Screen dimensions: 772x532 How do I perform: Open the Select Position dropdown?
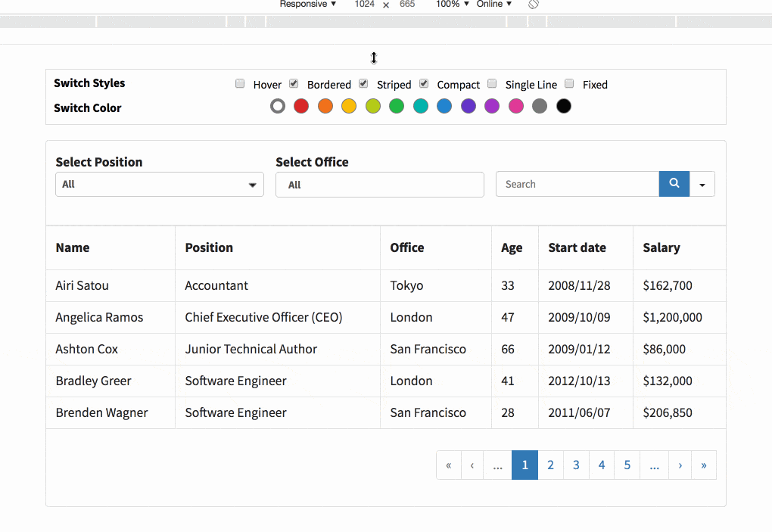click(x=159, y=184)
